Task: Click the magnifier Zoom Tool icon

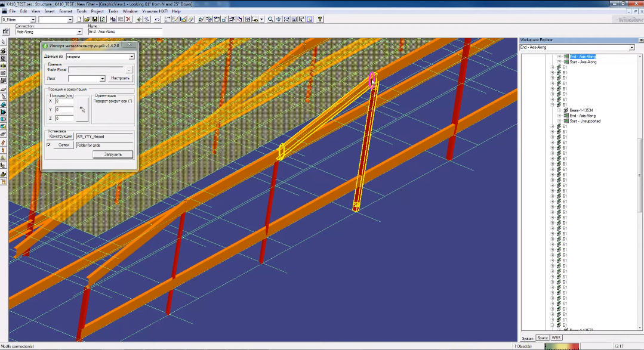Action: (270, 19)
